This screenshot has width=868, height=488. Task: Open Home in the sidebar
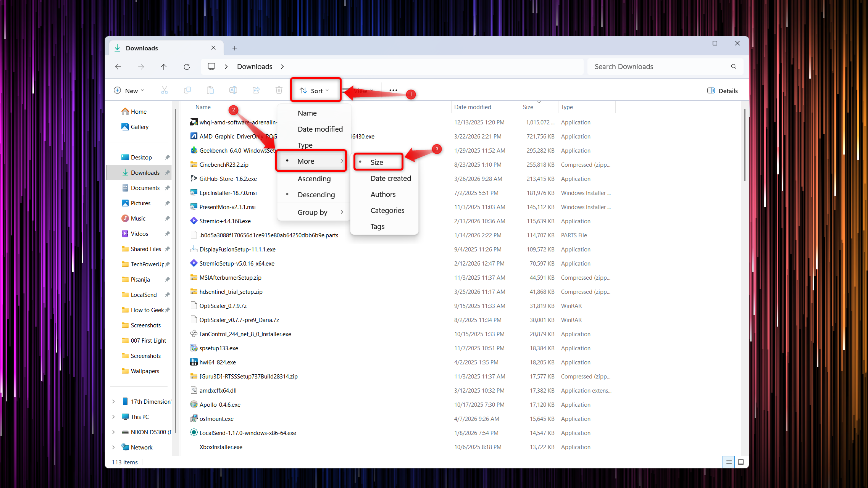pos(139,111)
